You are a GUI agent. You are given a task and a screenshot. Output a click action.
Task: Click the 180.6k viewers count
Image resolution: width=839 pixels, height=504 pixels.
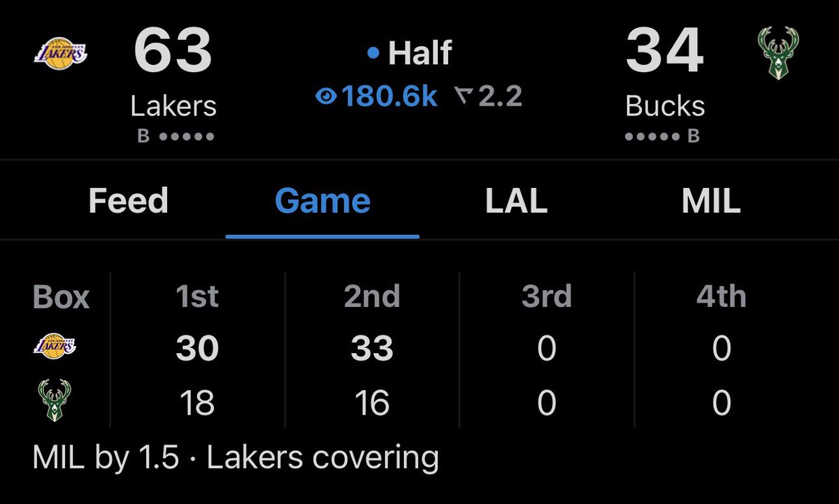pos(389,97)
